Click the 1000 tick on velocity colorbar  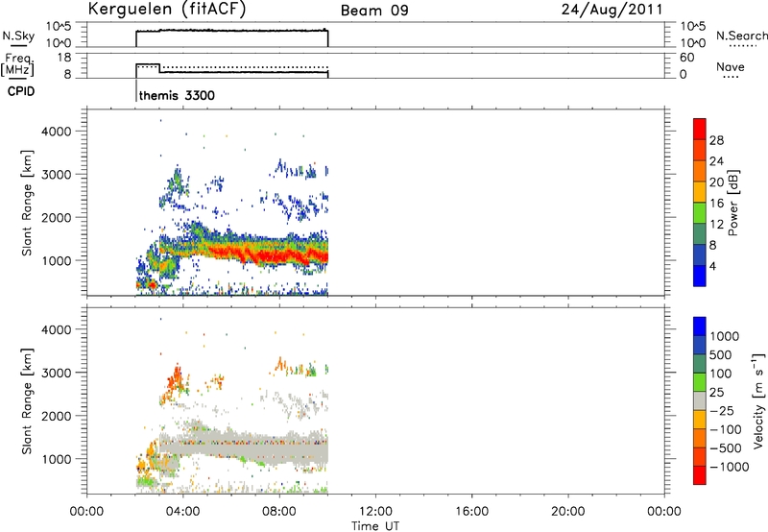coord(725,336)
